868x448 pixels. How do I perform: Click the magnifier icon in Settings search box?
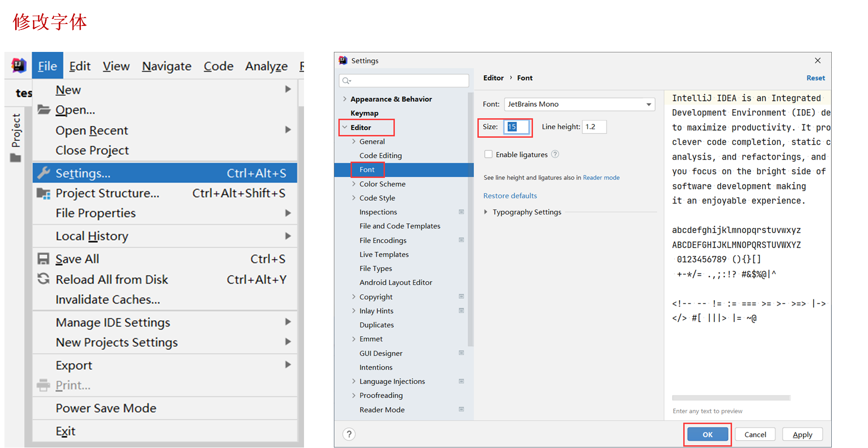tap(347, 80)
